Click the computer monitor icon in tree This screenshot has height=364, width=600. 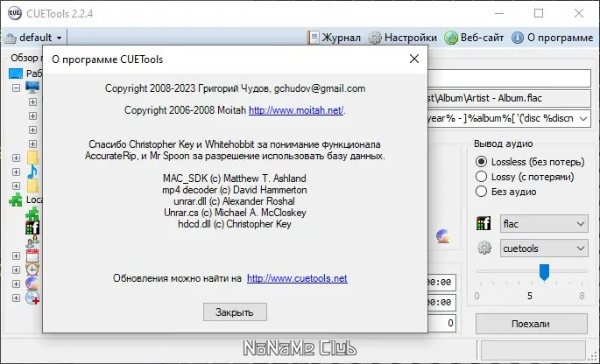pyautogui.click(x=32, y=87)
